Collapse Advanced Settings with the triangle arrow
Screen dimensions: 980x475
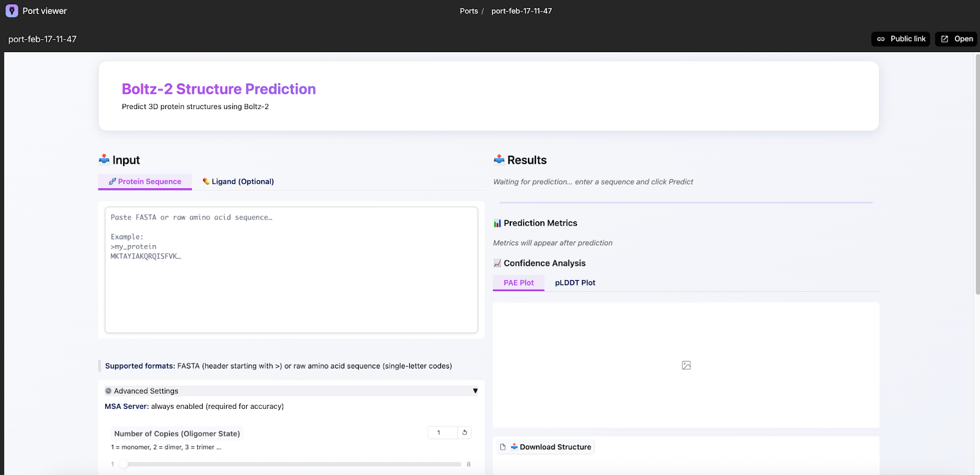click(475, 391)
